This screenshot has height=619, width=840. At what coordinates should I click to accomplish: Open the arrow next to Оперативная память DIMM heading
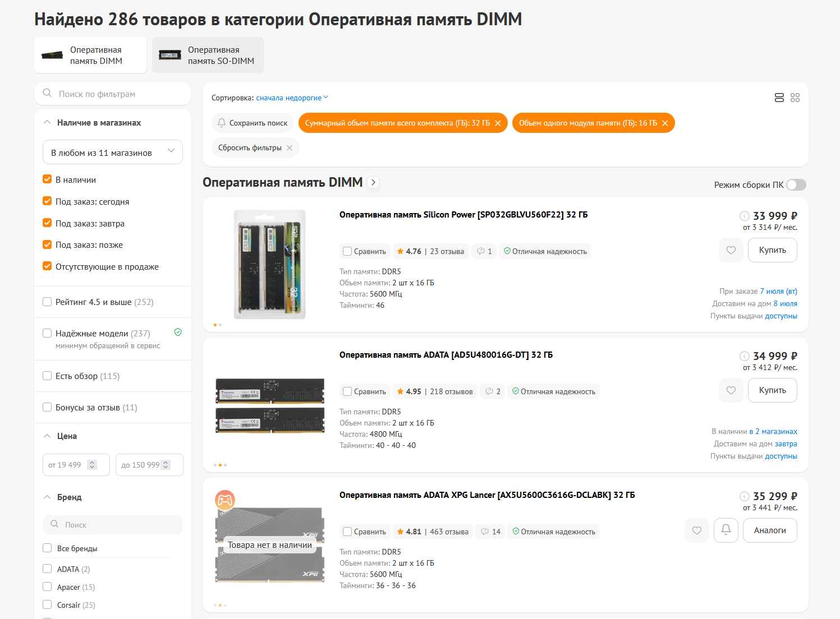[374, 182]
